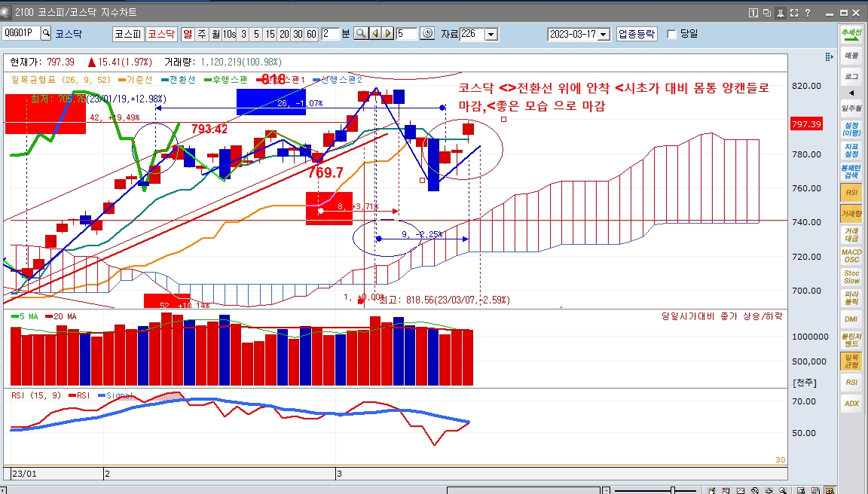Collapse the side panel with the black left arrow

tap(851, 93)
